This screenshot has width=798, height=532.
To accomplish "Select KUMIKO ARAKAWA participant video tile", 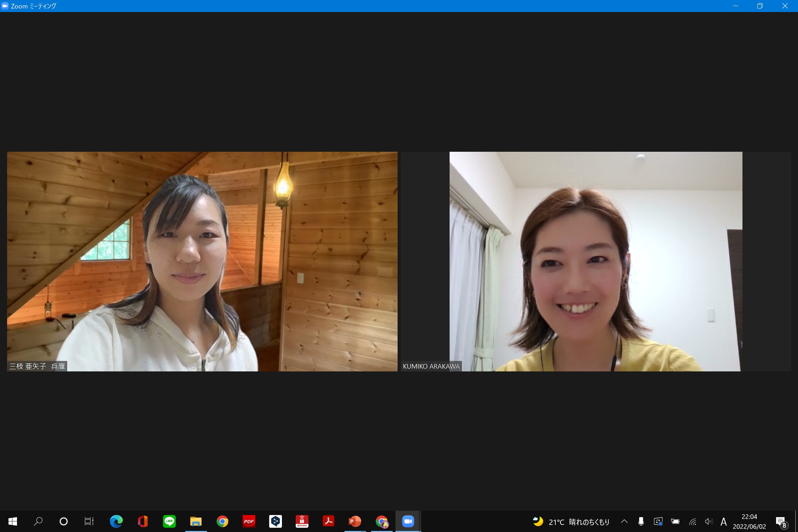I will [x=596, y=261].
